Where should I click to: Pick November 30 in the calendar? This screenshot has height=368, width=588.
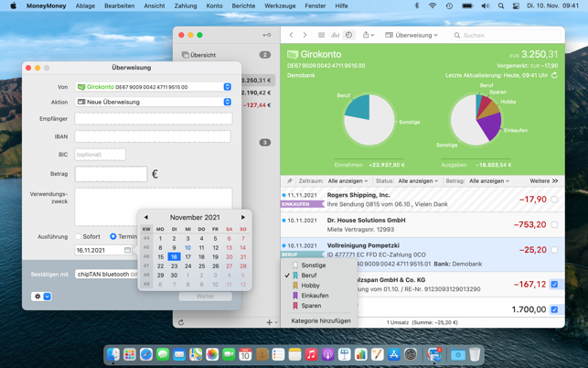[x=174, y=275]
